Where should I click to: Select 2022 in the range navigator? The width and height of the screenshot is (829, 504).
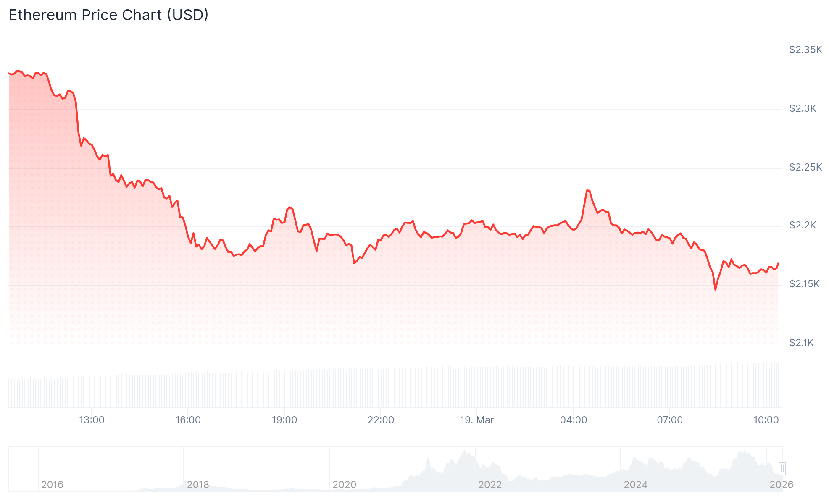click(x=490, y=485)
